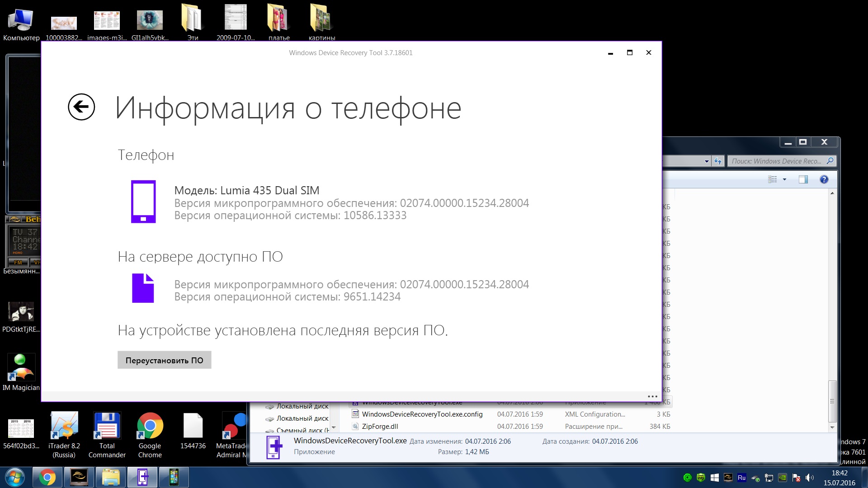This screenshot has height=488, width=868.
Task: Open the three-dots options menu
Action: click(652, 396)
